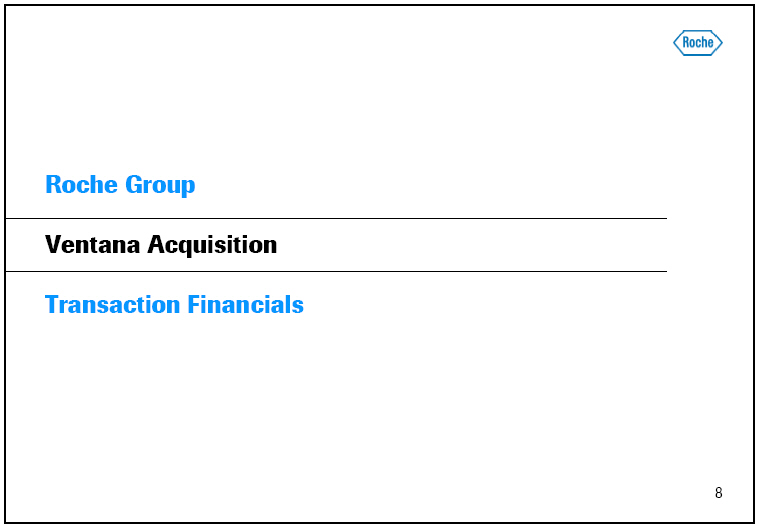Click the Roche text inside the logo
Viewport: 759px width, 527px height.
click(x=698, y=42)
